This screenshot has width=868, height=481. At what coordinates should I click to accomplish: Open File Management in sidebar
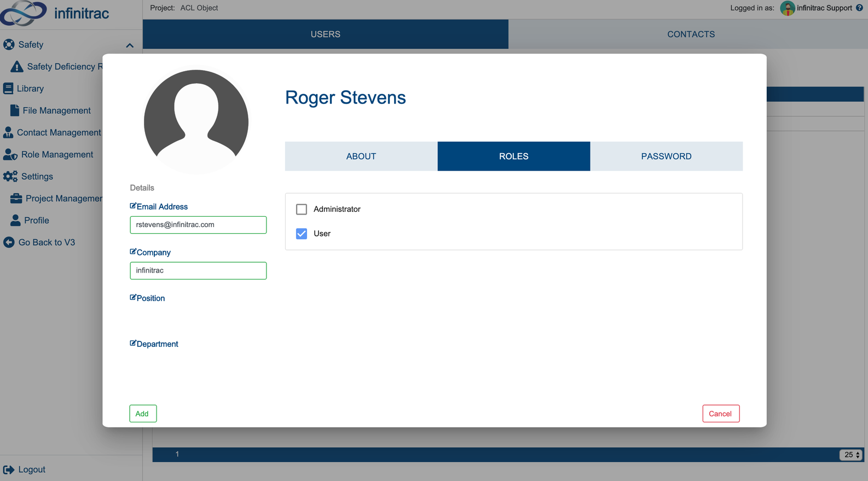pyautogui.click(x=56, y=111)
